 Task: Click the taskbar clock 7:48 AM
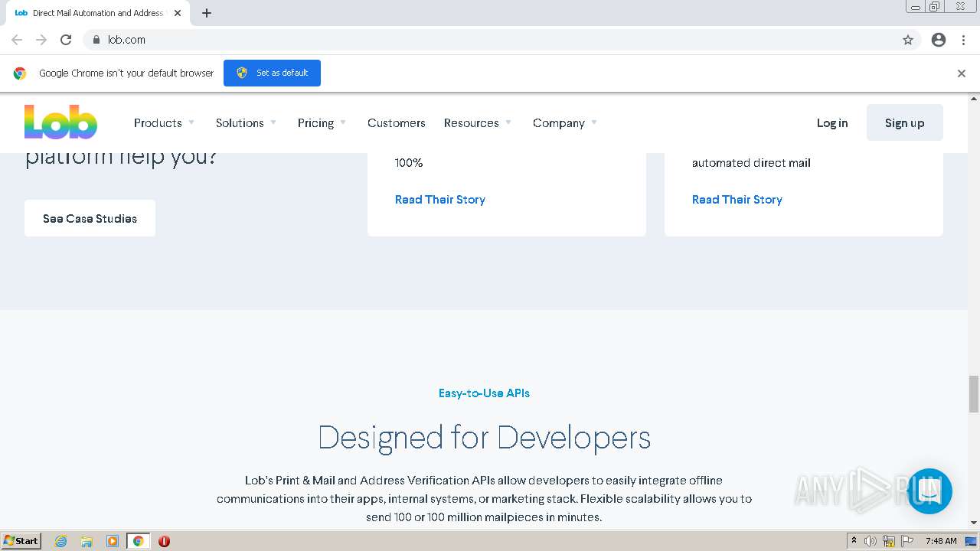(941, 541)
